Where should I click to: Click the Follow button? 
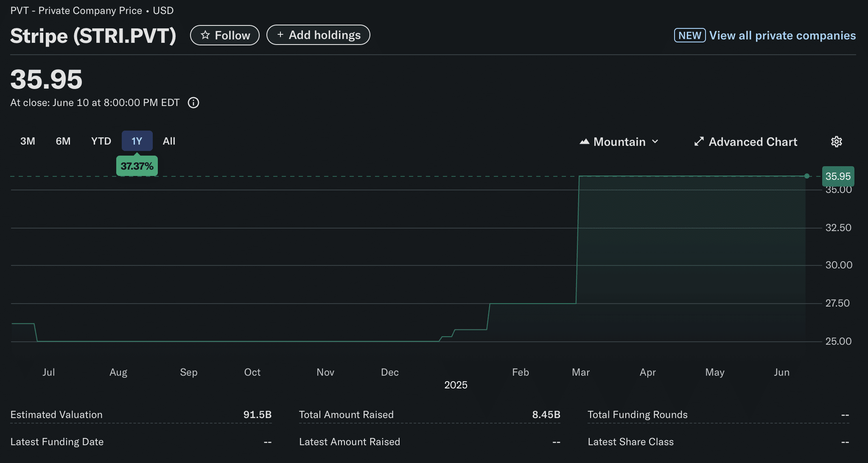(225, 35)
